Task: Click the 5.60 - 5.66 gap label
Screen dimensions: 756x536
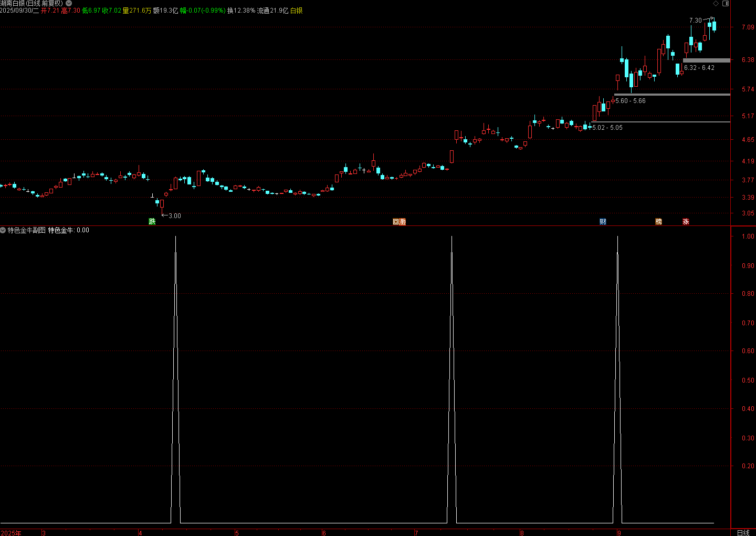Action: click(631, 101)
